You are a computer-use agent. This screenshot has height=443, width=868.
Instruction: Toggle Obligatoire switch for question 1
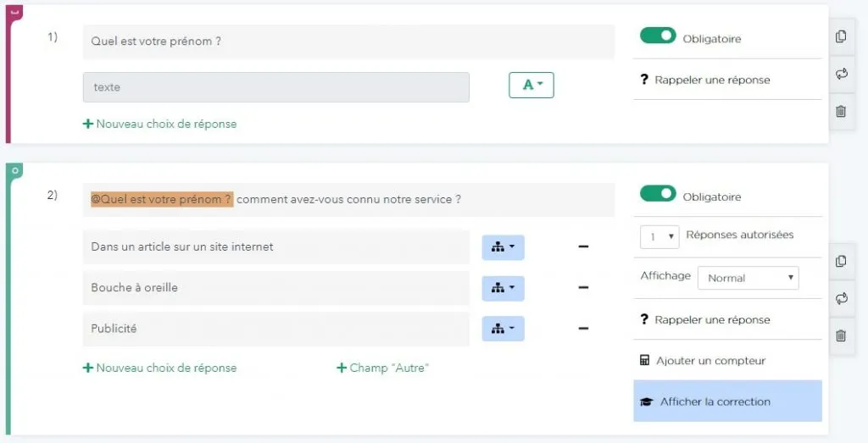658,36
